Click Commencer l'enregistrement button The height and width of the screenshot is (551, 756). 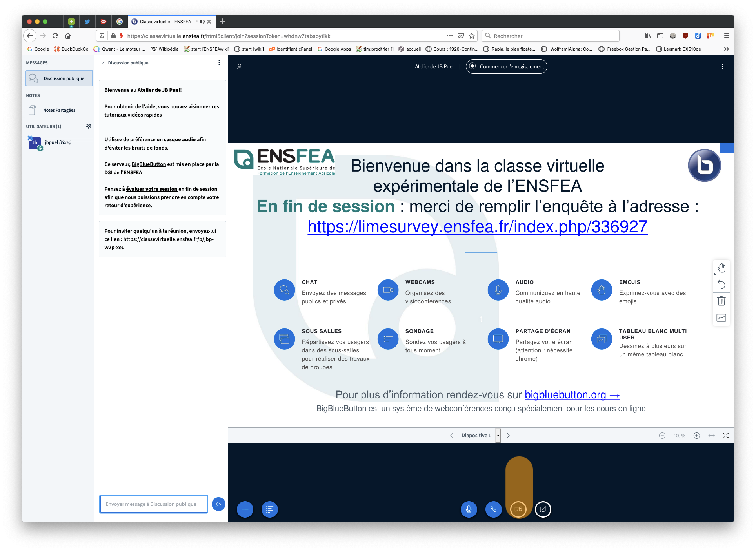tap(506, 66)
